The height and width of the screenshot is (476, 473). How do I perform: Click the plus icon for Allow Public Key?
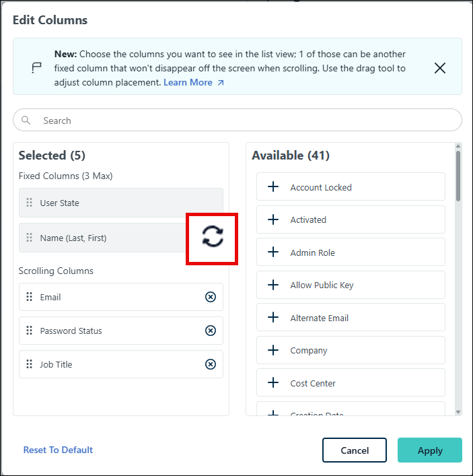pos(273,285)
